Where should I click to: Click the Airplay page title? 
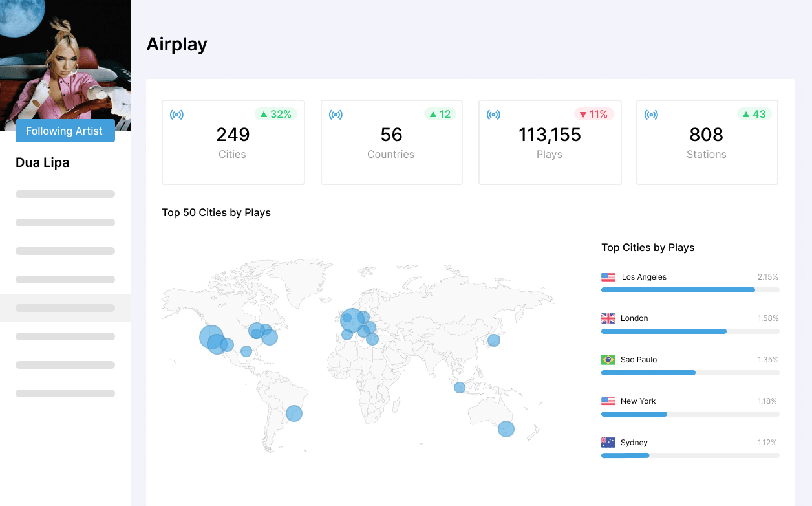coord(177,44)
